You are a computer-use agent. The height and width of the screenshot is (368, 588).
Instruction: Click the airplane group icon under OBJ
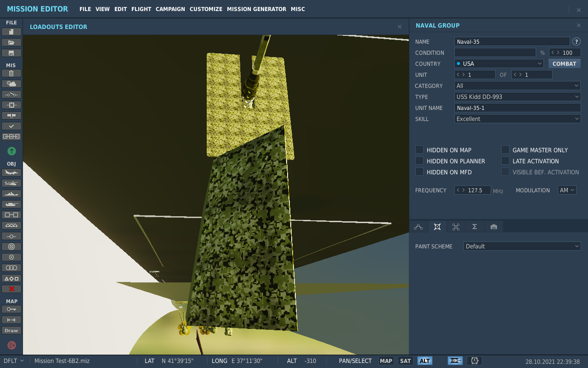click(11, 172)
